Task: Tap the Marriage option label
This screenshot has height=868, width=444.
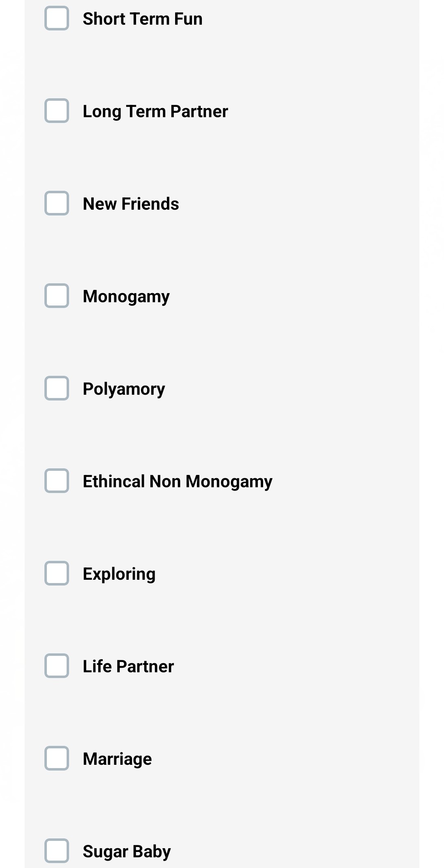Action: point(117,759)
